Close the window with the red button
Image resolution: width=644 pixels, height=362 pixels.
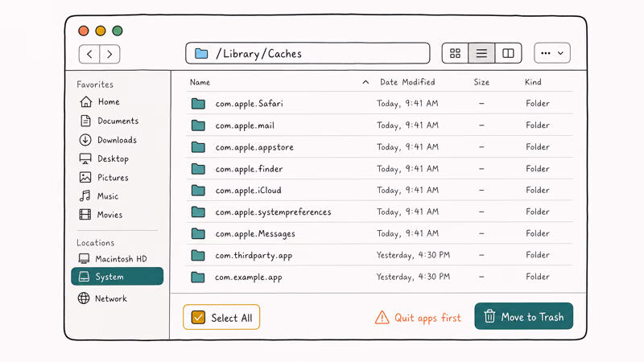pos(84,31)
